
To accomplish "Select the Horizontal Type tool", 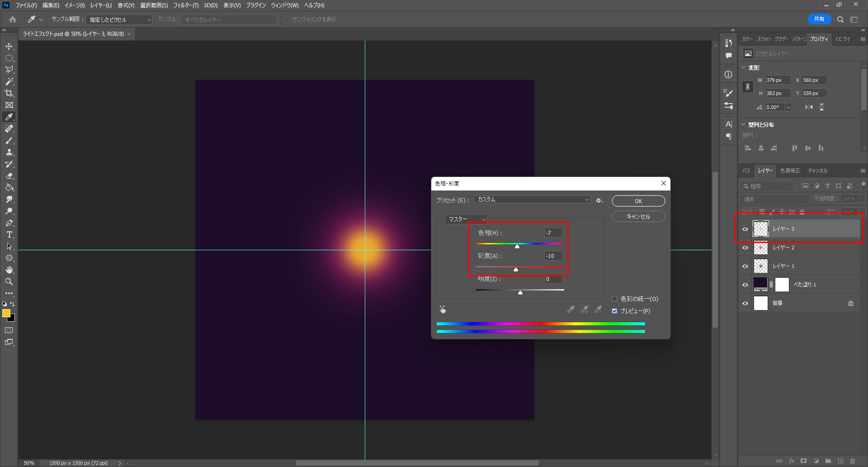I will [x=9, y=235].
